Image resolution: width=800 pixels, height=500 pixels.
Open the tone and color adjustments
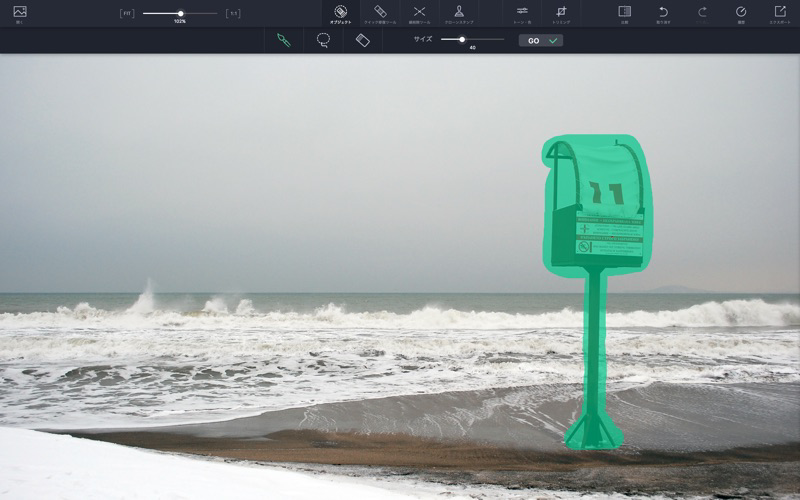(522, 14)
